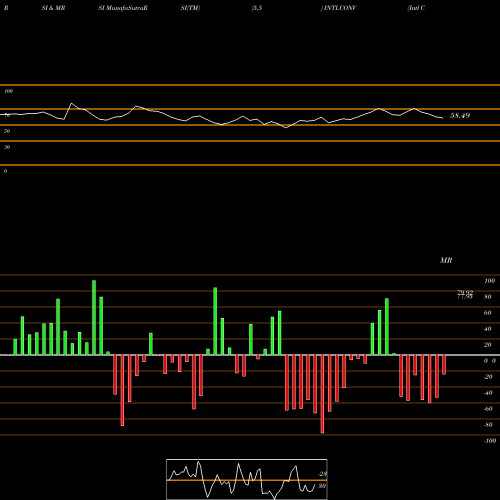
Task: Click the overlapping 79.92 value on the MR axis
Action: [465, 292]
